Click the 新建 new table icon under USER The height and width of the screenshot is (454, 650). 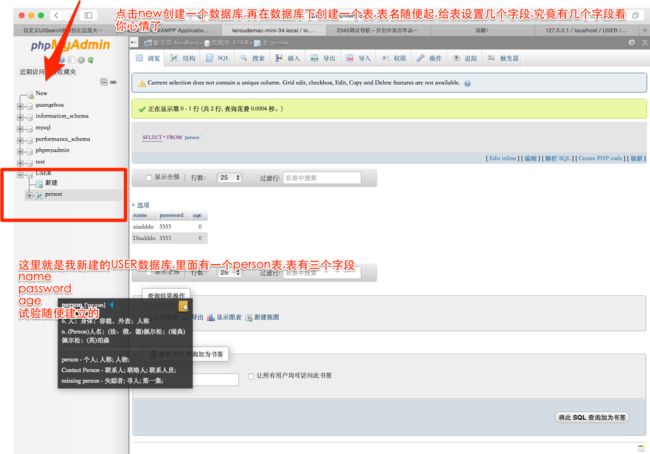pyautogui.click(x=39, y=183)
